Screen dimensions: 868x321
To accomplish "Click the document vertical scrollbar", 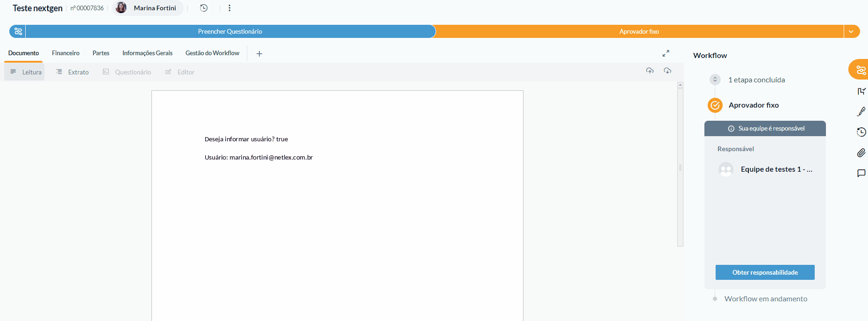I will pyautogui.click(x=680, y=167).
